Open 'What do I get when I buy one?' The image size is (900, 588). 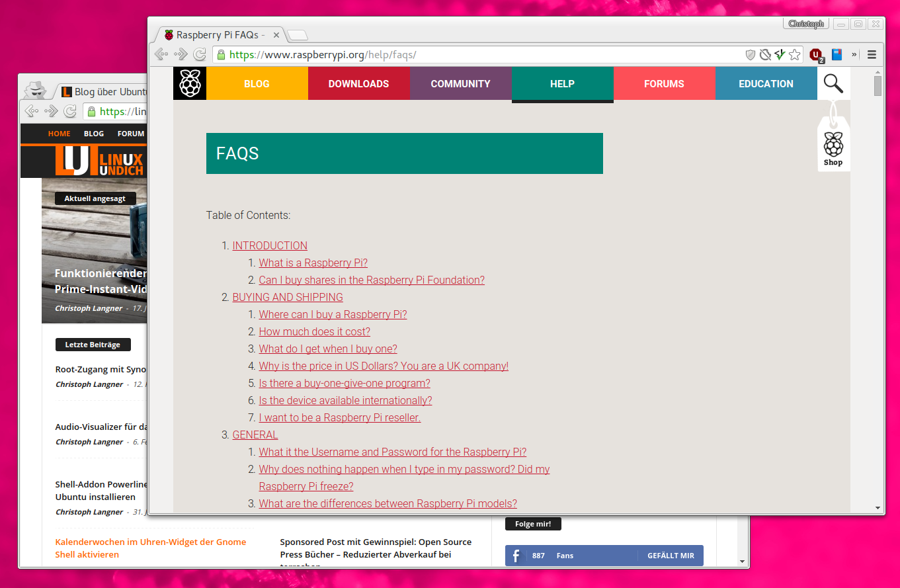328,349
